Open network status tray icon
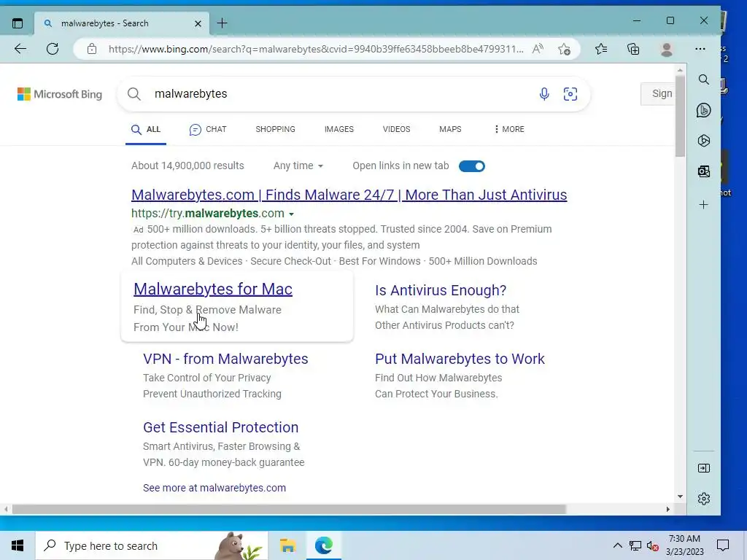The height and width of the screenshot is (560, 747). (635, 545)
